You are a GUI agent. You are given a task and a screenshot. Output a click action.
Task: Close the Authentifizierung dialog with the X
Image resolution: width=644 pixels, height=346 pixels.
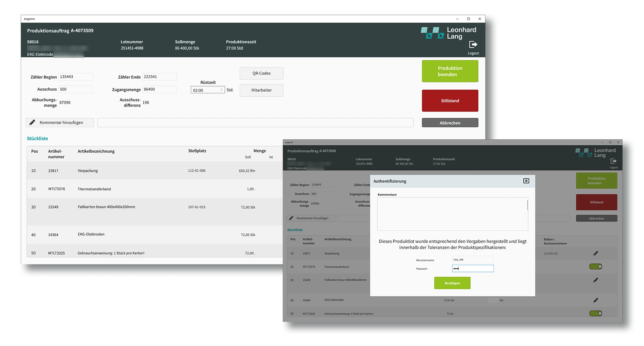coord(526,181)
